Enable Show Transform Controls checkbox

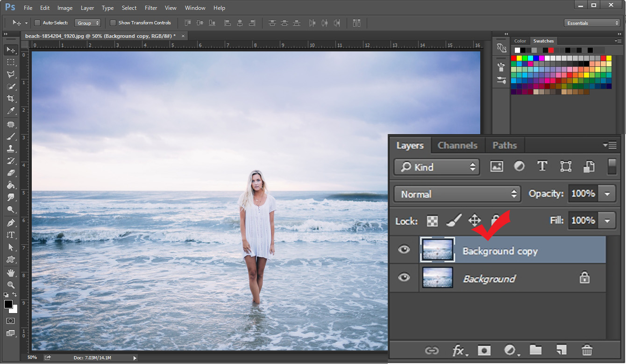[113, 23]
